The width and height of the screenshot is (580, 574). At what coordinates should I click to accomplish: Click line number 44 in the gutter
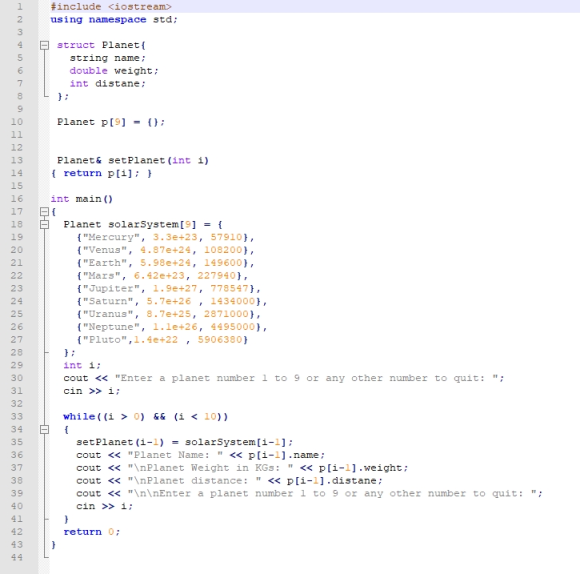pos(17,557)
